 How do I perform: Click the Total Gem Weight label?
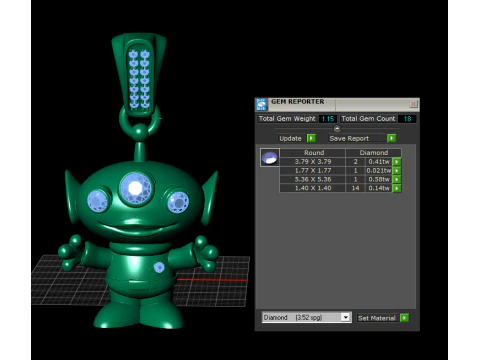(x=287, y=119)
